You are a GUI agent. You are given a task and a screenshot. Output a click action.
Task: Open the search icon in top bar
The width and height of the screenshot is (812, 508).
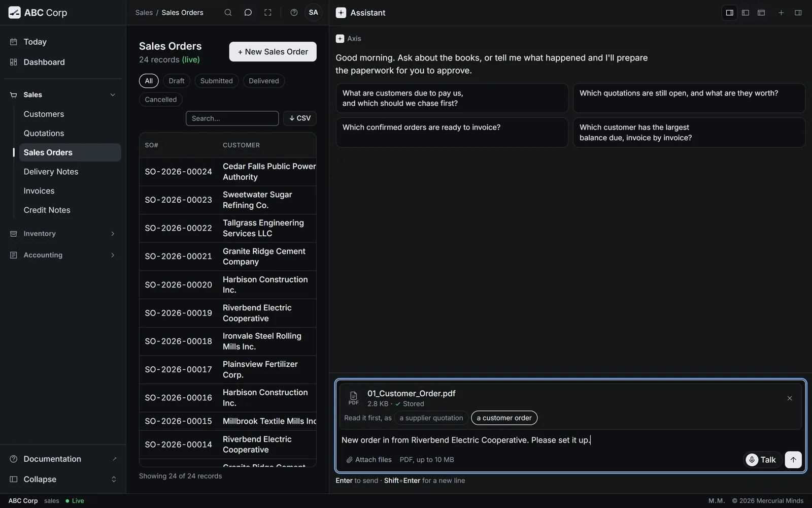pos(228,13)
